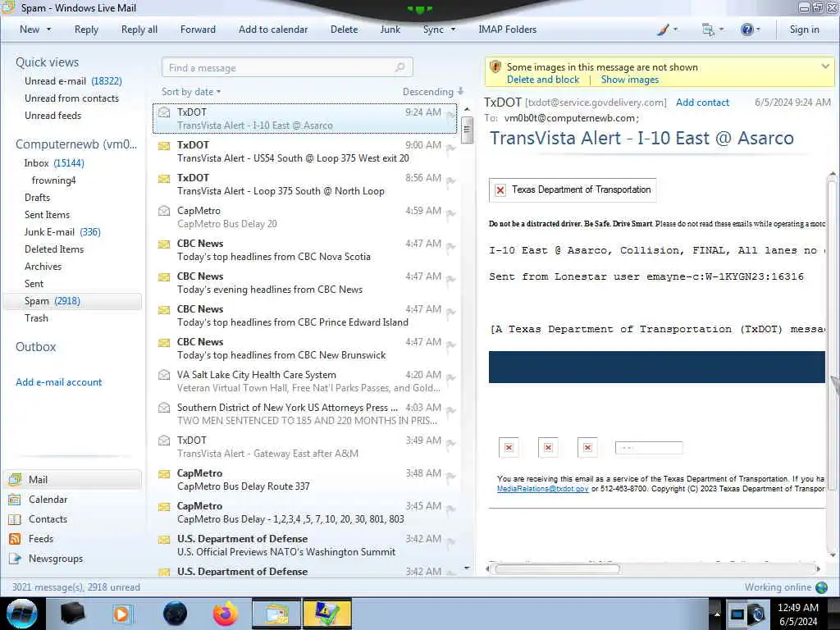Click the third blocked image in the email footer
Screen dimensions: 840x630
(587, 447)
